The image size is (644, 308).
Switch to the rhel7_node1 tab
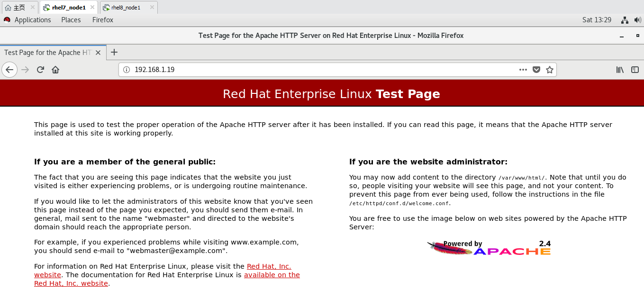[69, 8]
